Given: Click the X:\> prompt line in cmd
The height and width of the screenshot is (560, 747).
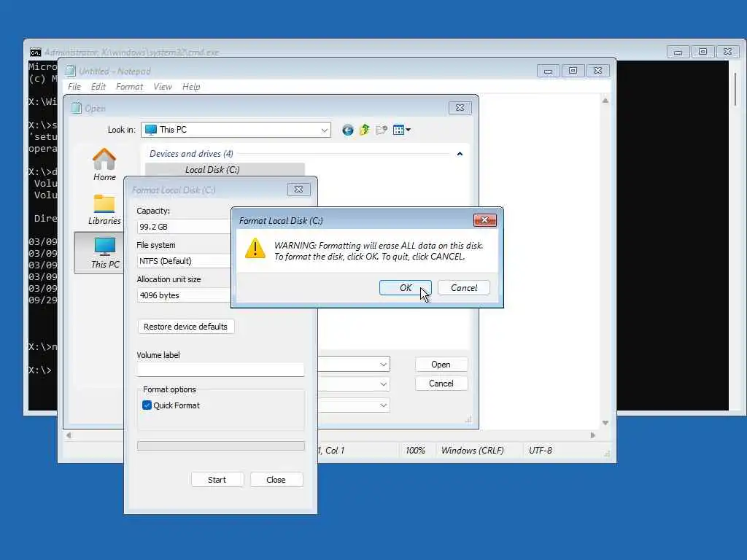Looking at the screenshot, I should [40, 370].
